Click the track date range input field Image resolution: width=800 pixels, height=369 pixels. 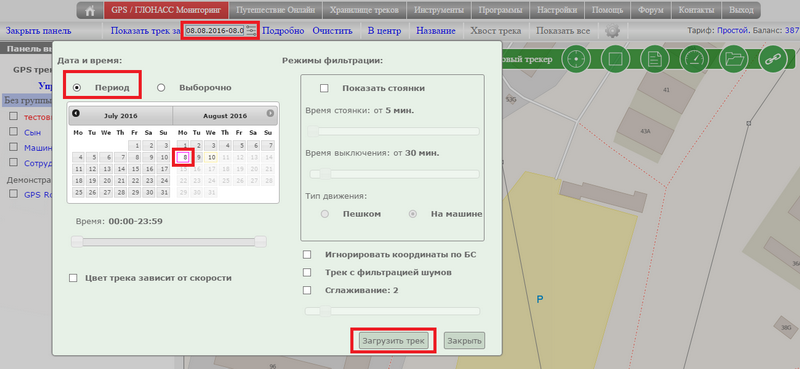(215, 31)
